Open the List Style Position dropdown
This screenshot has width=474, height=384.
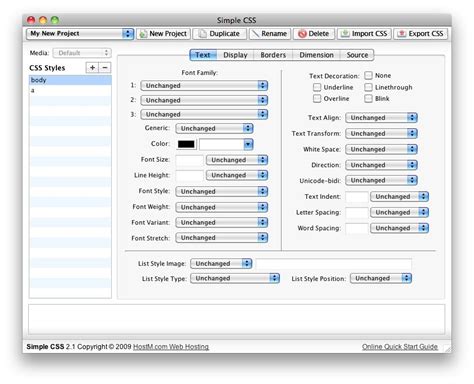381,278
